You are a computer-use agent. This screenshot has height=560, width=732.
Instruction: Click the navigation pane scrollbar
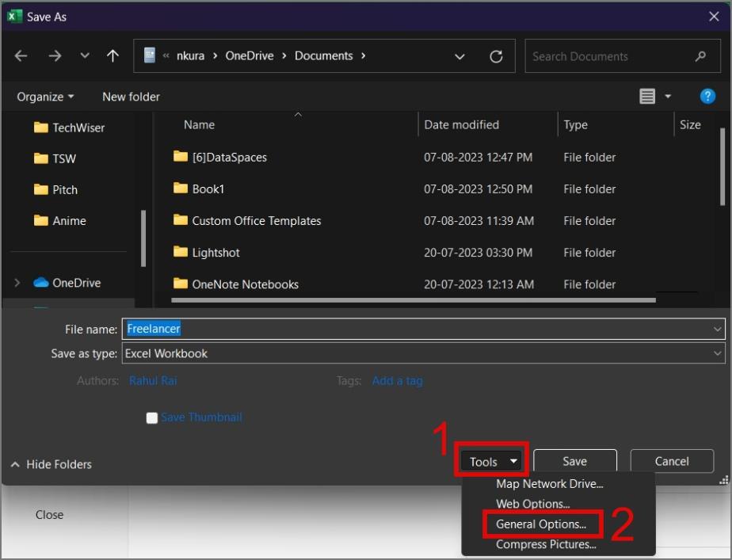point(143,238)
